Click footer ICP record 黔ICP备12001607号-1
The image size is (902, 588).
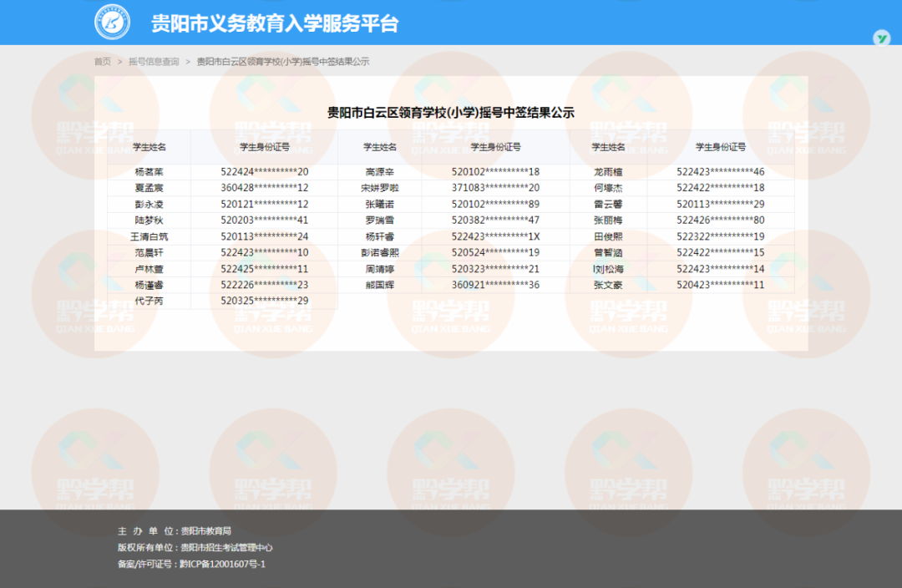click(223, 565)
